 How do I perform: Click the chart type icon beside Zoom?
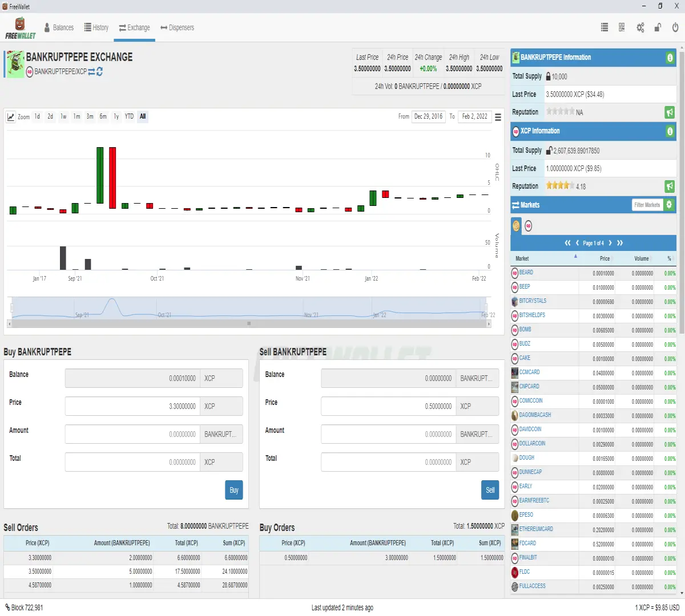pyautogui.click(x=11, y=117)
